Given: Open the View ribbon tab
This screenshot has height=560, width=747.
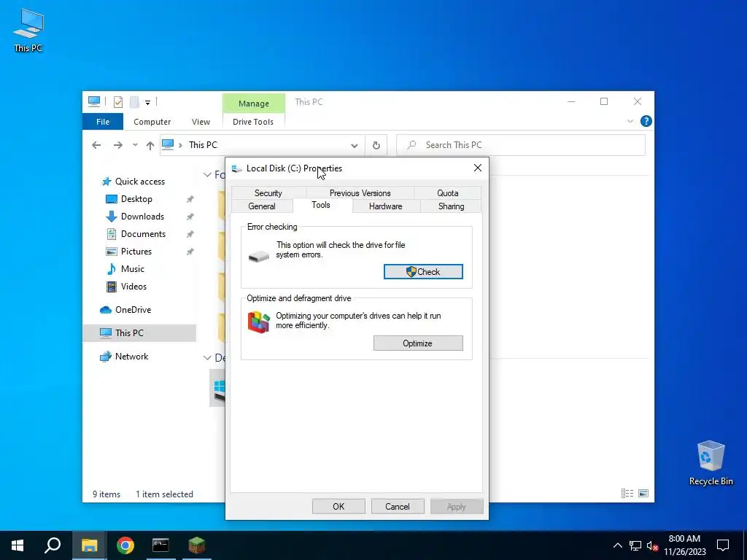Looking at the screenshot, I should click(x=201, y=122).
